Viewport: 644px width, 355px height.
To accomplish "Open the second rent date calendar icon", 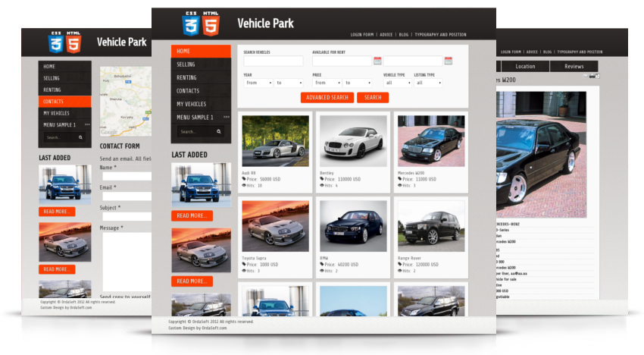I will [448, 61].
